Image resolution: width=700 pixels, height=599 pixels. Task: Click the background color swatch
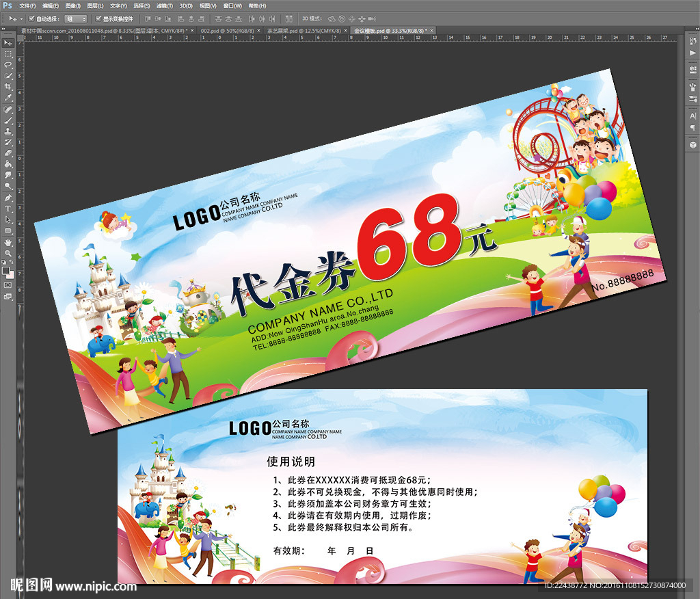click(x=11, y=275)
